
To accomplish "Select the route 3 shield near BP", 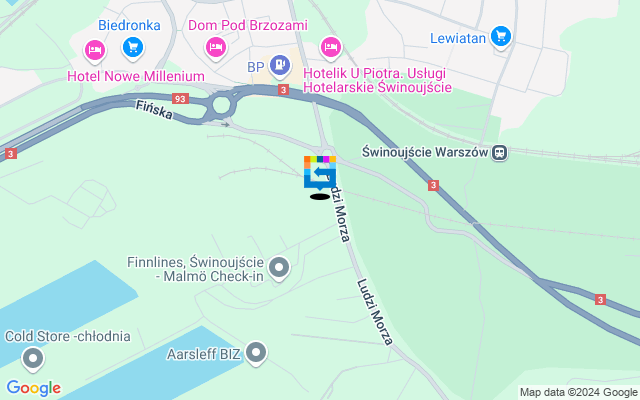I will [x=284, y=90].
